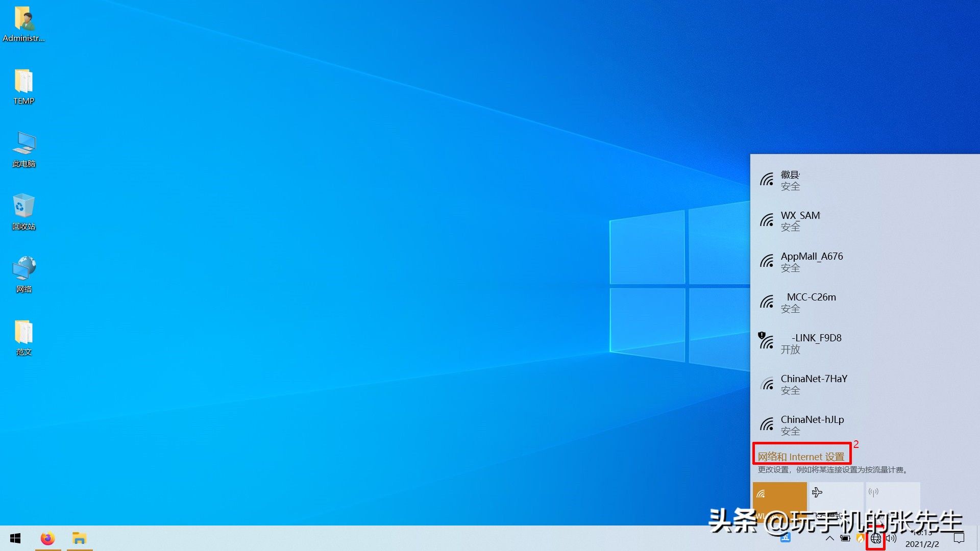Click the Wubi input method tray icon

click(x=786, y=538)
